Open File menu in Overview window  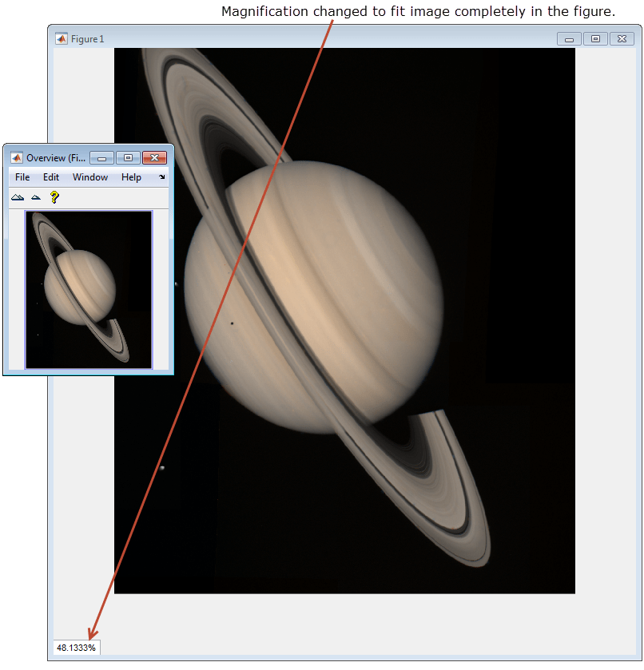22,177
